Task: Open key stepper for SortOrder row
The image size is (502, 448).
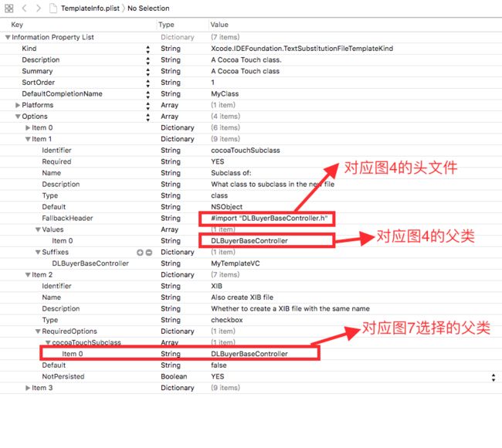Action: [148, 83]
